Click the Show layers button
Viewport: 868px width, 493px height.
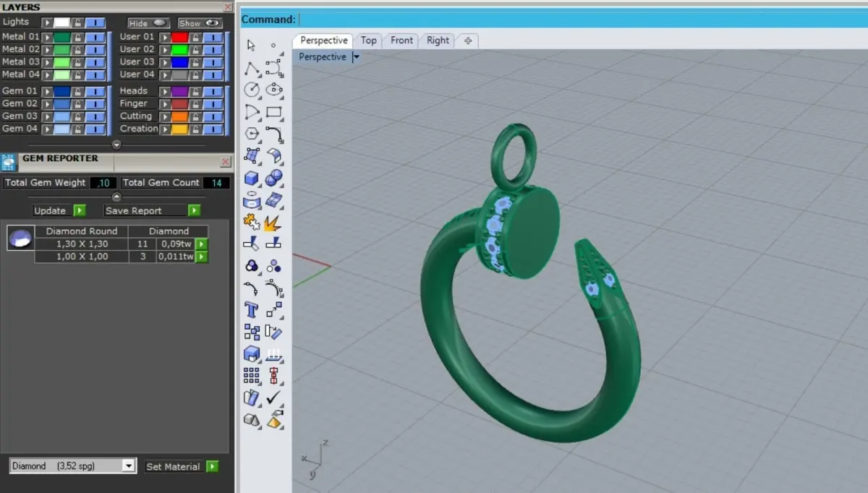point(200,23)
